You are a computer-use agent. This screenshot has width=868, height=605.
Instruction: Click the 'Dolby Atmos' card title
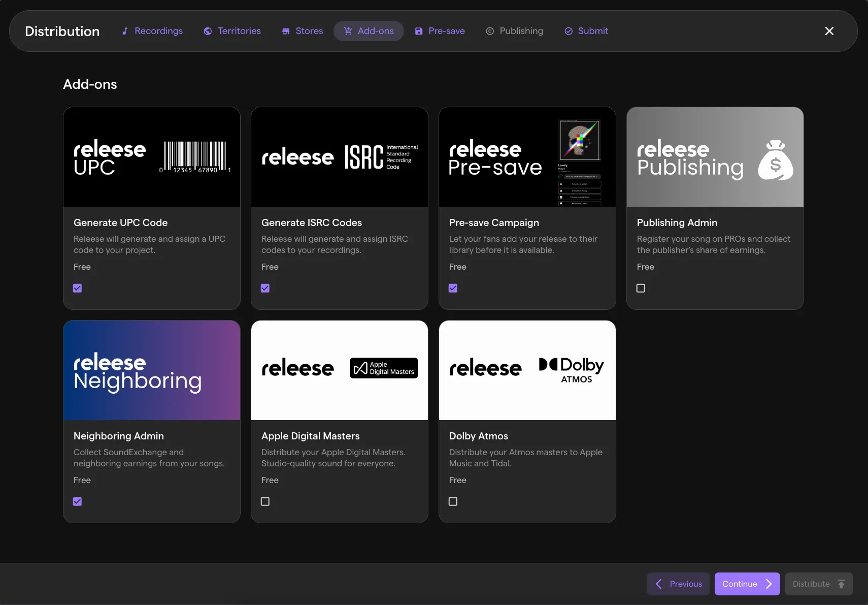479,436
